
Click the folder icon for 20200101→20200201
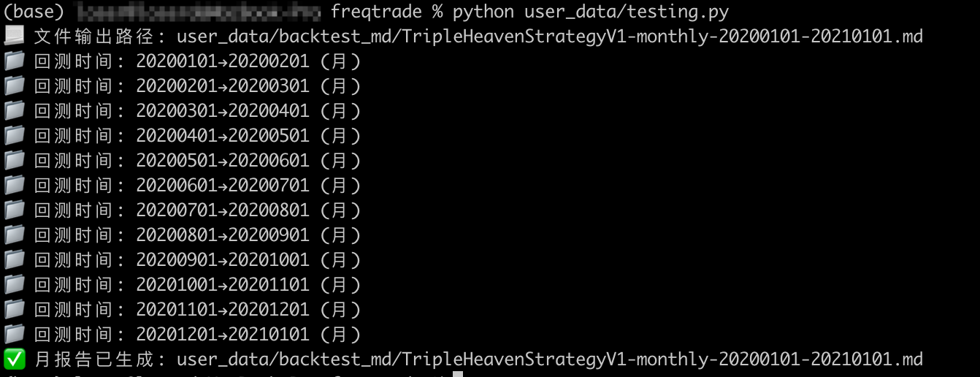(14, 61)
